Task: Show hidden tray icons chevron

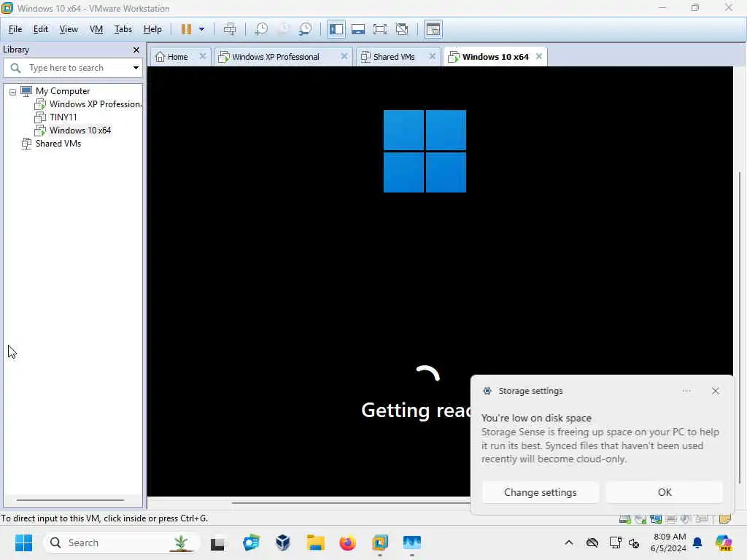Action: tap(569, 542)
